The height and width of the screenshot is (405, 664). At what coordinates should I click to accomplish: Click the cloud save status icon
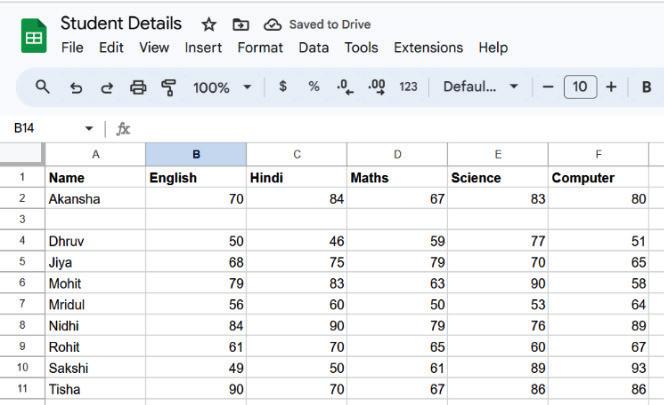click(x=272, y=24)
